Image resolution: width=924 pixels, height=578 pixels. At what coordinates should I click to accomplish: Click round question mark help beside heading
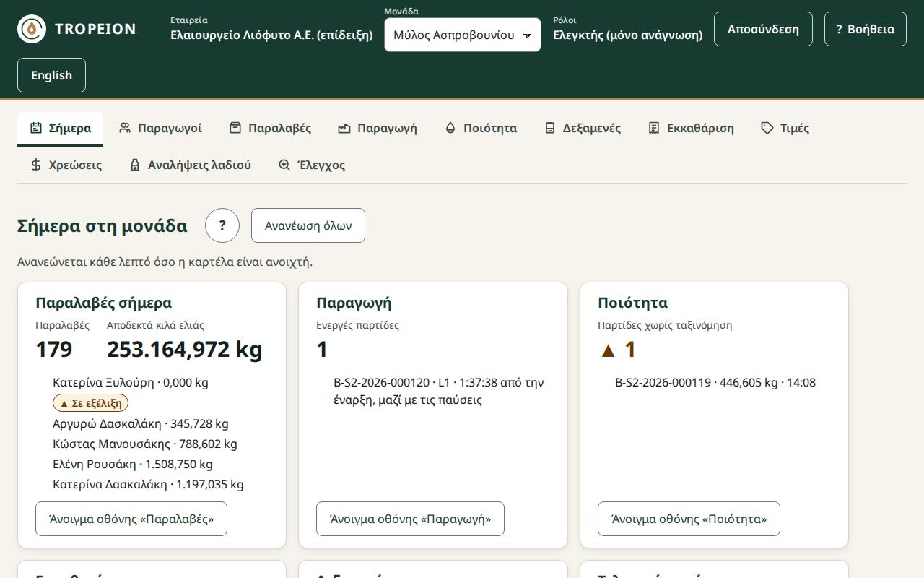click(x=222, y=225)
